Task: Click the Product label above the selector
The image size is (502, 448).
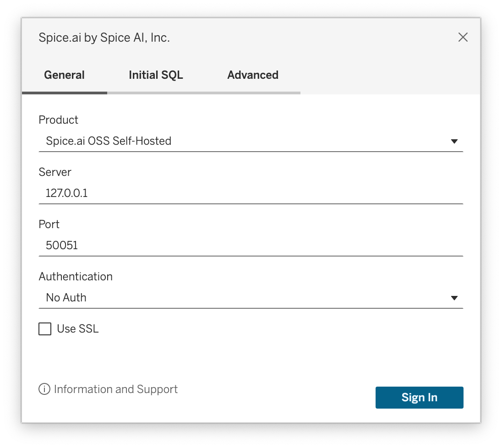Action: click(58, 120)
